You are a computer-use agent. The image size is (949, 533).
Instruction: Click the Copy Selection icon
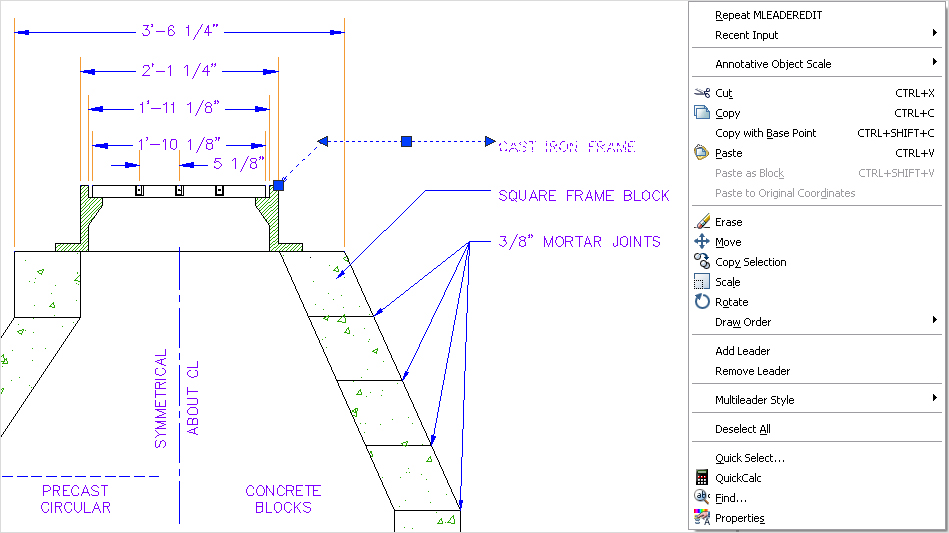(702, 262)
